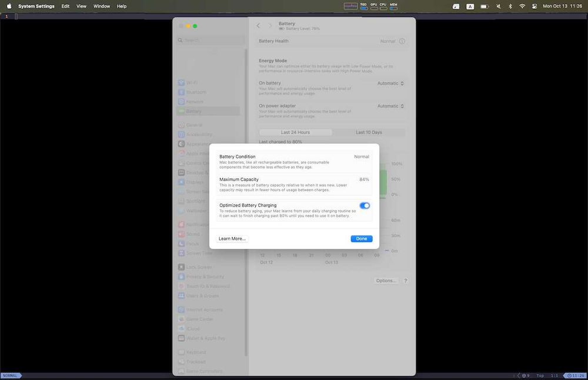Open Learn More link in dialog

(232, 238)
